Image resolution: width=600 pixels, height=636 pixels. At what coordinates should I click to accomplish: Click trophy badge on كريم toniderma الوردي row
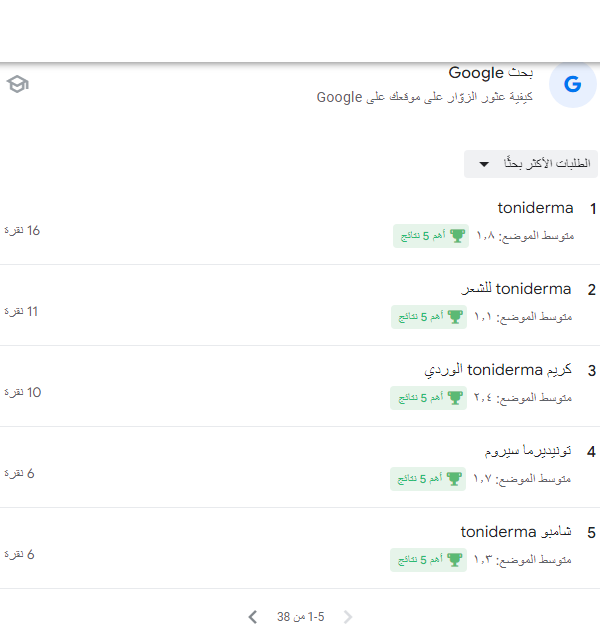[428, 398]
